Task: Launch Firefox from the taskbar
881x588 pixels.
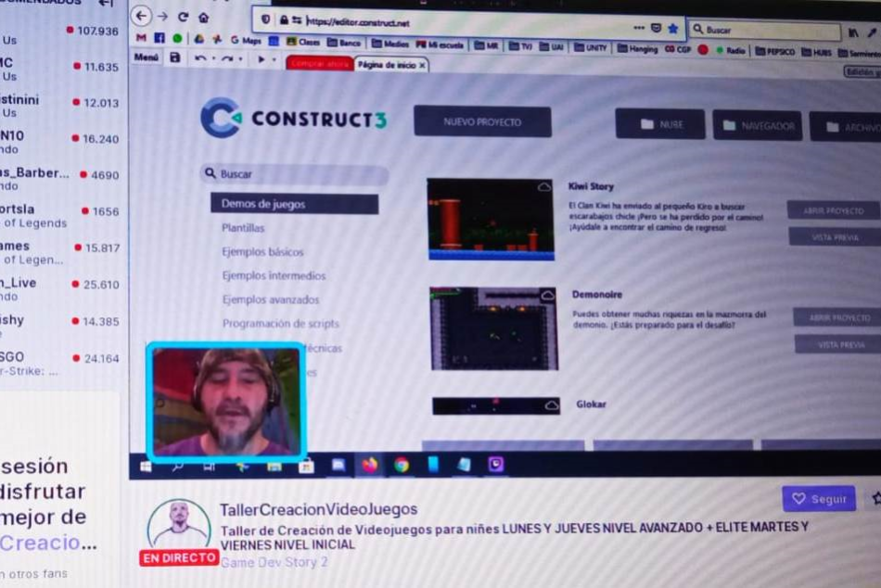Action: point(370,463)
